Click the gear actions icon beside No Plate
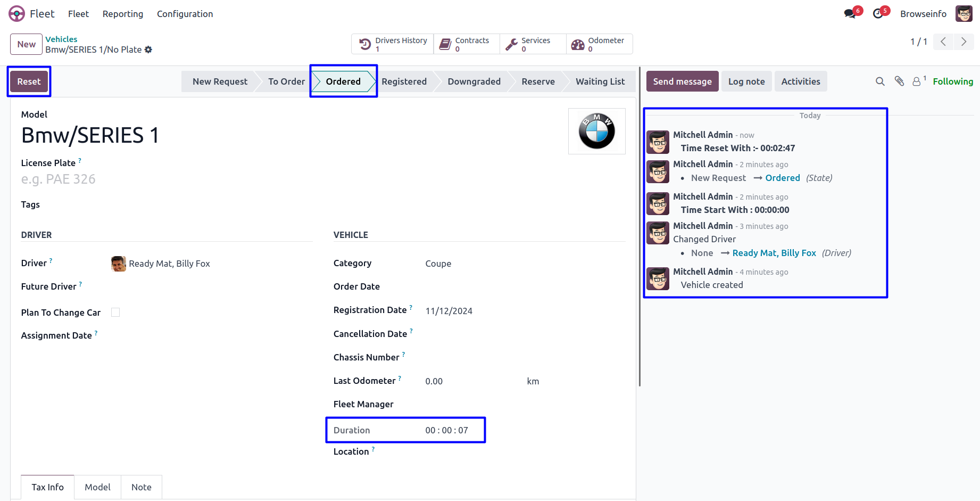The width and height of the screenshot is (980, 501). pyautogui.click(x=148, y=50)
